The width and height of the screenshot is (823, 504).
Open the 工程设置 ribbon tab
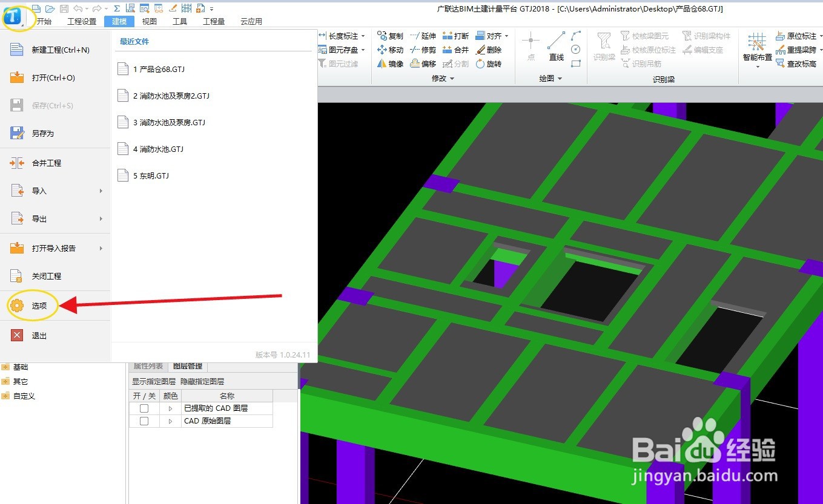pos(82,21)
